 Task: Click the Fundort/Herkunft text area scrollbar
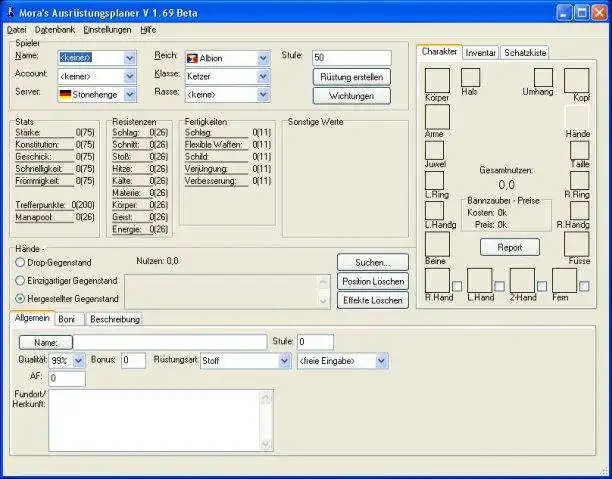266,420
